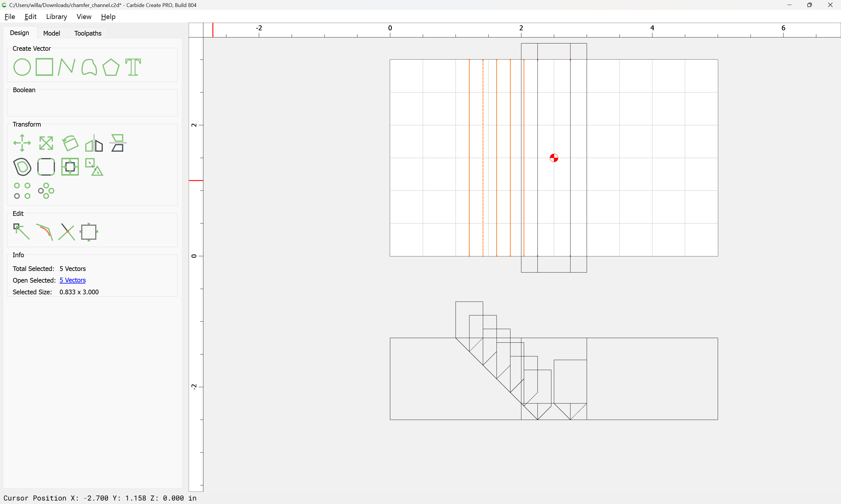Switch to the Toolpaths tab
The image size is (841, 504).
(x=88, y=33)
